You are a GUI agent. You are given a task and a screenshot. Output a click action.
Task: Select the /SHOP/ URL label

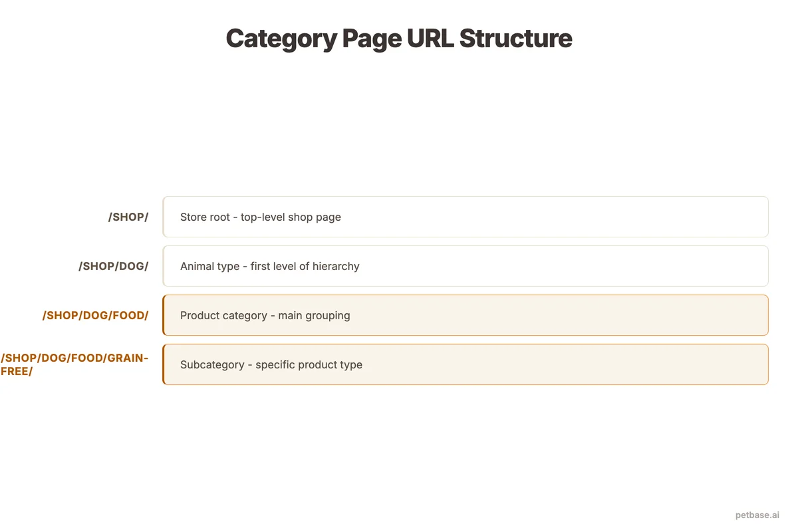pyautogui.click(x=128, y=217)
